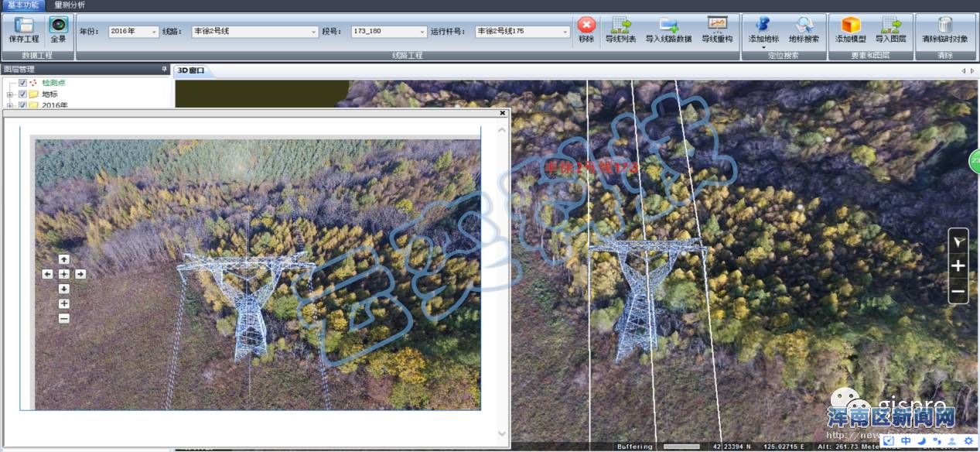Uncheck the 检测点 layer checkbox
The width and height of the screenshot is (980, 452).
pyautogui.click(x=23, y=83)
